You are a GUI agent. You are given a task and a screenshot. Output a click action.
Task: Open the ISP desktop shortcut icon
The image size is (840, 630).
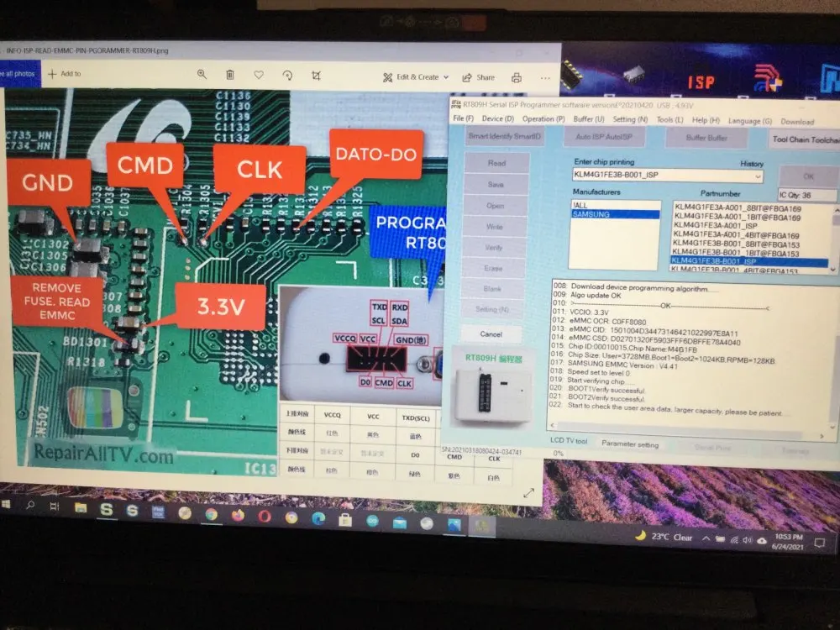701,82
